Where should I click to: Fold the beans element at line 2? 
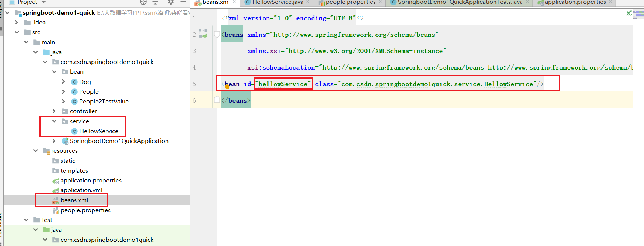pyautogui.click(x=217, y=35)
